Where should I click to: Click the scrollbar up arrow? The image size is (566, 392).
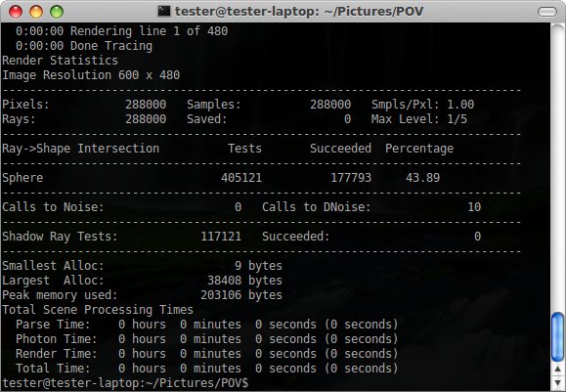coord(558,370)
